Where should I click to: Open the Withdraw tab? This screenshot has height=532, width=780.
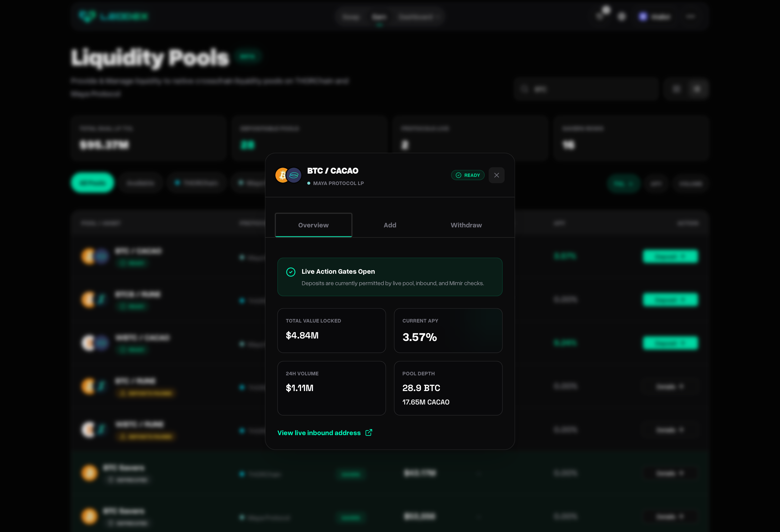click(466, 225)
